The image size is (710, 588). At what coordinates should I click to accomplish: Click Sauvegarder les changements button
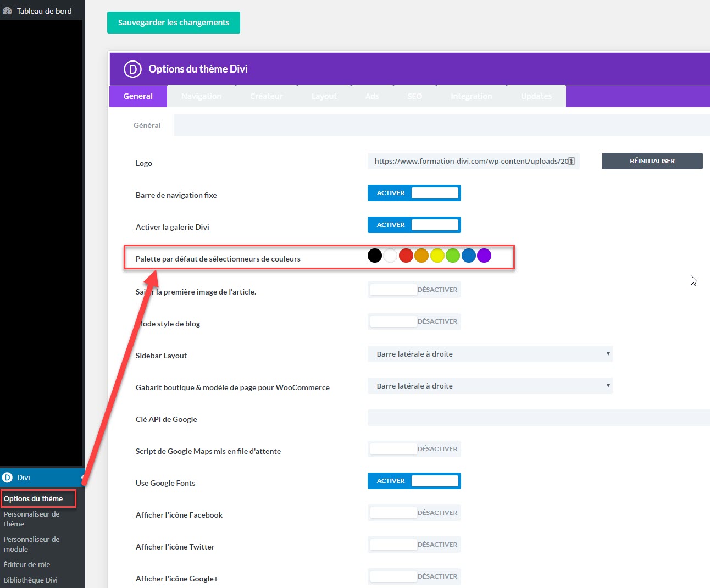pyautogui.click(x=173, y=23)
